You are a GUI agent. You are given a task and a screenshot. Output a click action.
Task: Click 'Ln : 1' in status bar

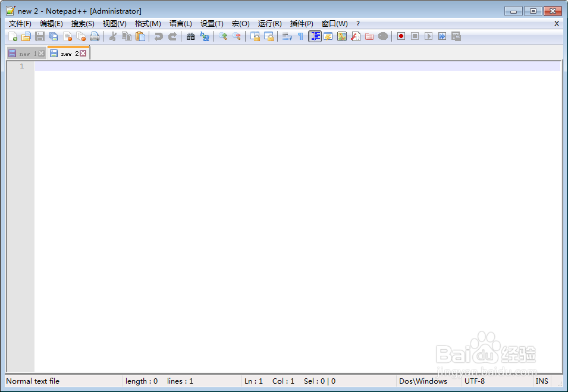click(253, 381)
